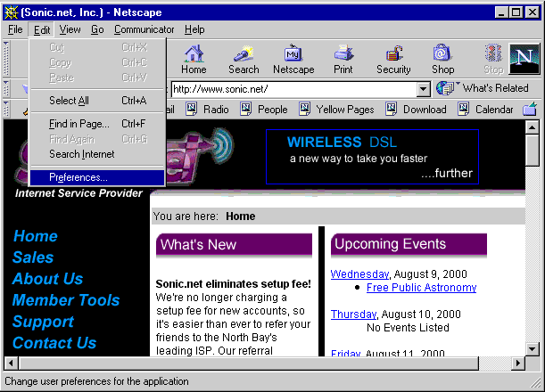Click the horizontal scrollbar left arrow
The height and width of the screenshot is (392, 545).
[x=11, y=363]
